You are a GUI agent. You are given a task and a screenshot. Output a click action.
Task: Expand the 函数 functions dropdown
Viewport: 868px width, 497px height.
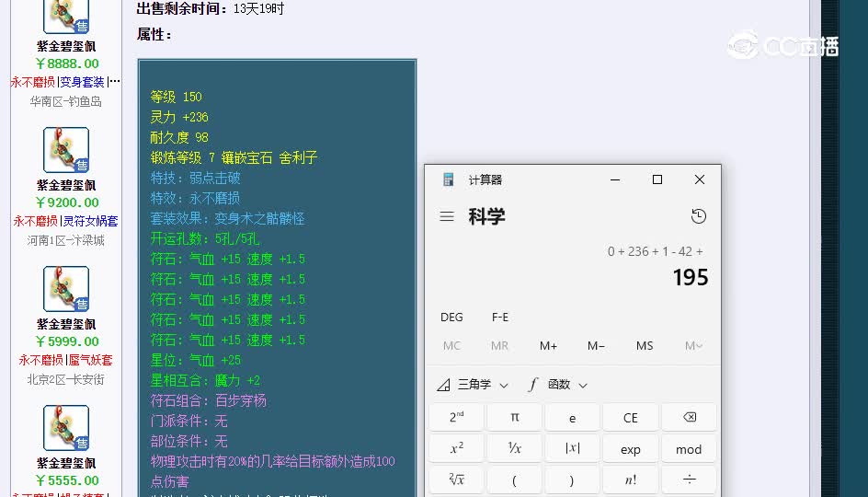(x=557, y=385)
